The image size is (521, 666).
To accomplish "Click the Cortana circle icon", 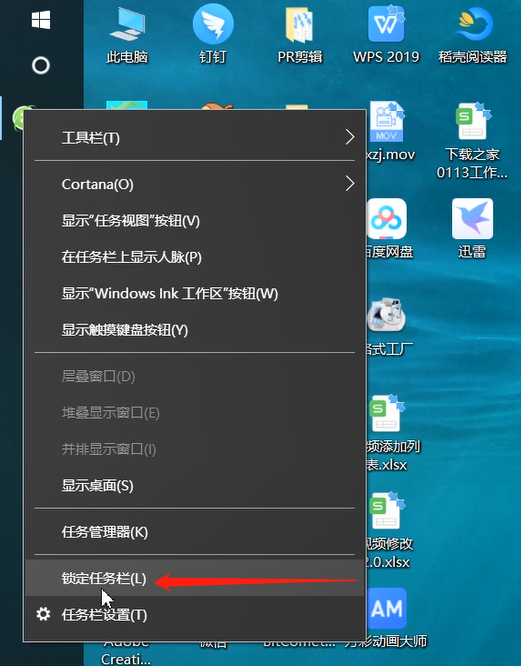I will click(x=41, y=65).
